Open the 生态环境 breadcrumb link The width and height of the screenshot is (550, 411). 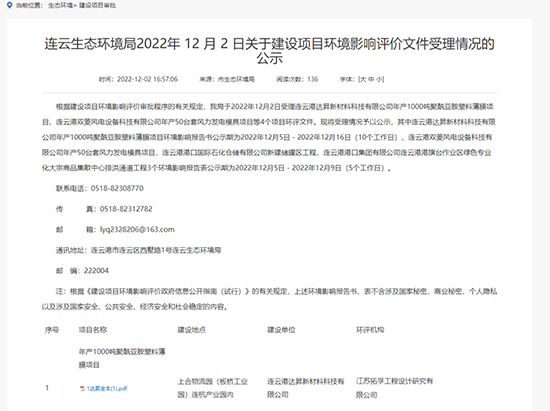[x=60, y=6]
